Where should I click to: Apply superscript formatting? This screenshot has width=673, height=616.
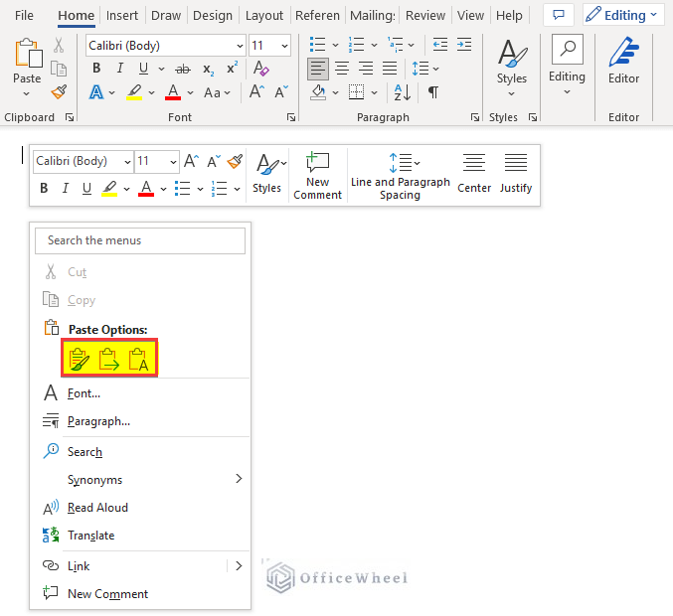click(x=233, y=69)
